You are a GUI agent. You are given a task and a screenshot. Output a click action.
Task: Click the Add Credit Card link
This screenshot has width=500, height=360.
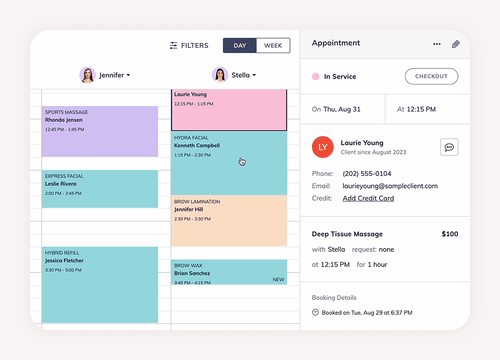[x=368, y=198]
